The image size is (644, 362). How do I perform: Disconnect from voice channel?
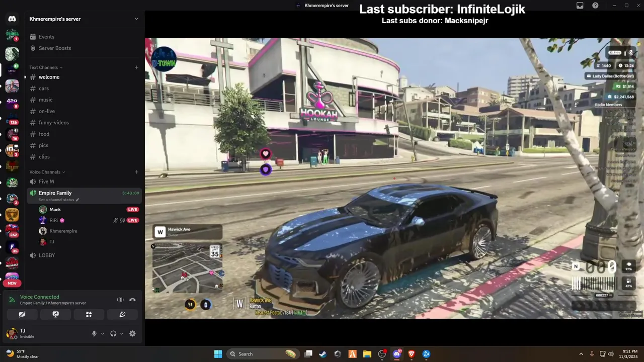click(132, 300)
